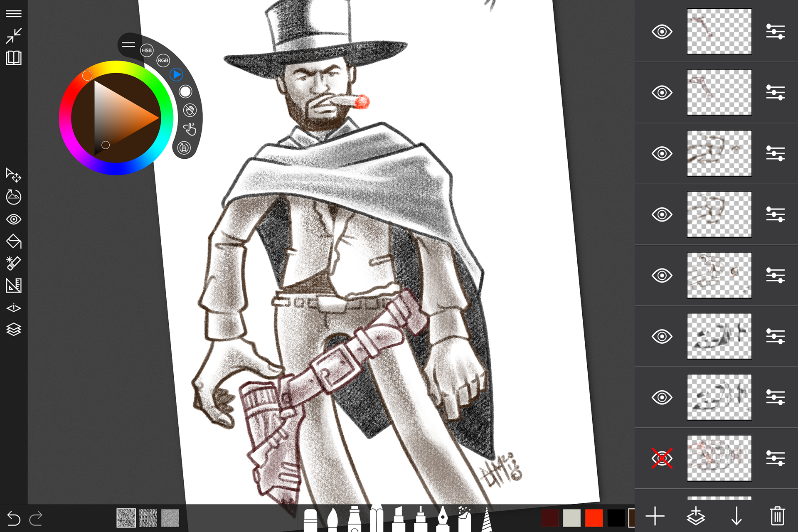The image size is (798, 532).
Task: Open settings sliders for the sixth layer
Action: [x=776, y=336]
